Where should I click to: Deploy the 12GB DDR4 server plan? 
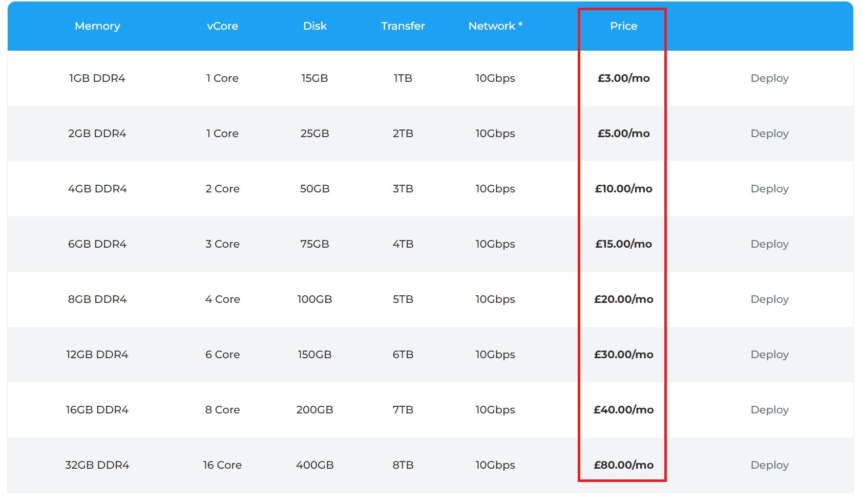(x=769, y=354)
